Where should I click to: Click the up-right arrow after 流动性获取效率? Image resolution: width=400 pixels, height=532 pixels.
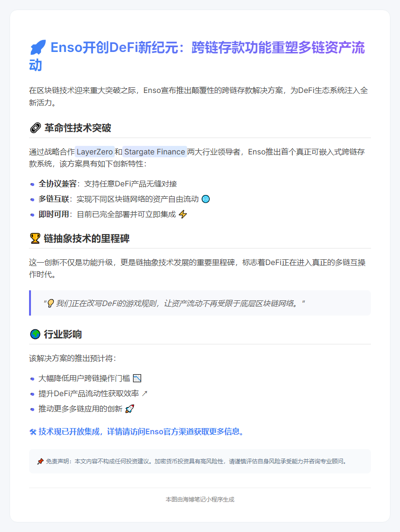145,394
